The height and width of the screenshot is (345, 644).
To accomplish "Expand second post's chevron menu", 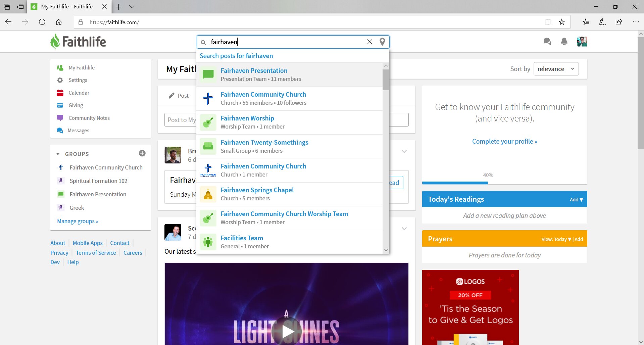I will click(404, 229).
